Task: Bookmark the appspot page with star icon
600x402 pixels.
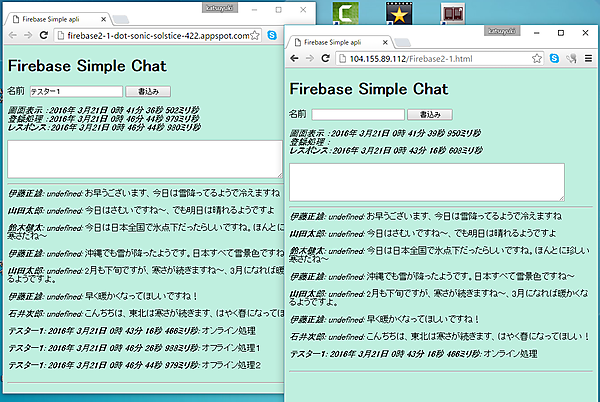Action: coord(255,36)
